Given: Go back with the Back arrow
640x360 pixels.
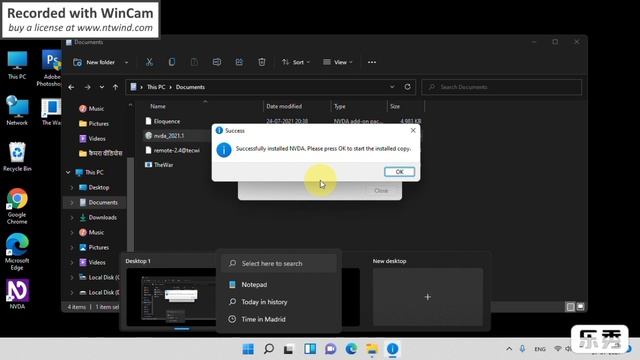Looking at the screenshot, I should pyautogui.click(x=71, y=87).
